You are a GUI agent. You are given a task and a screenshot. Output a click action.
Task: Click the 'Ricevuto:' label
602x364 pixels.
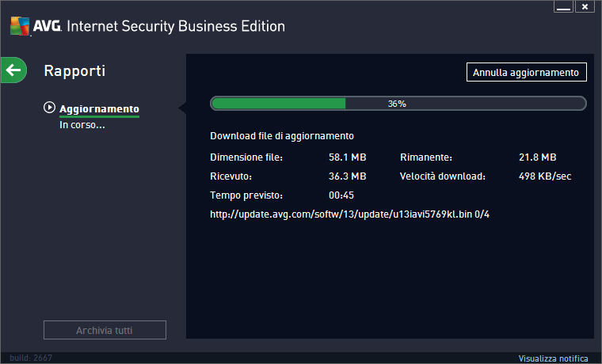231,176
